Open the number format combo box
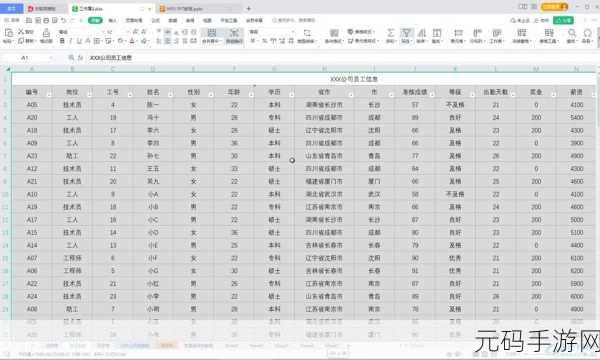600x360 pixels. click(272, 32)
